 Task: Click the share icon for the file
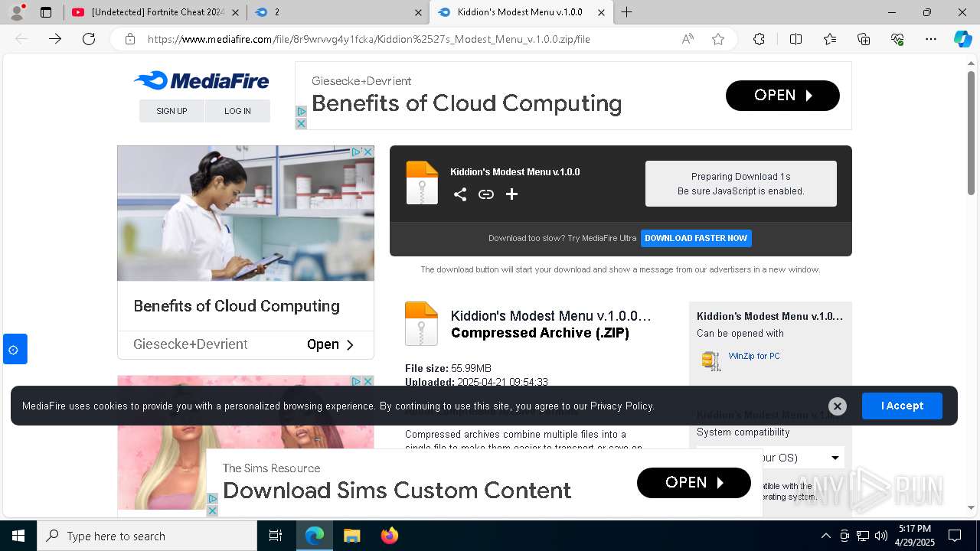[x=460, y=194]
